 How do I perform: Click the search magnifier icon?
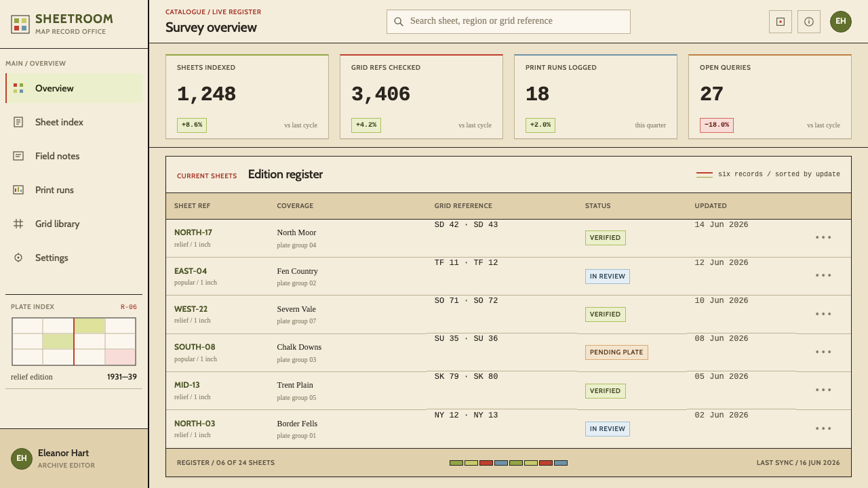[x=399, y=22]
